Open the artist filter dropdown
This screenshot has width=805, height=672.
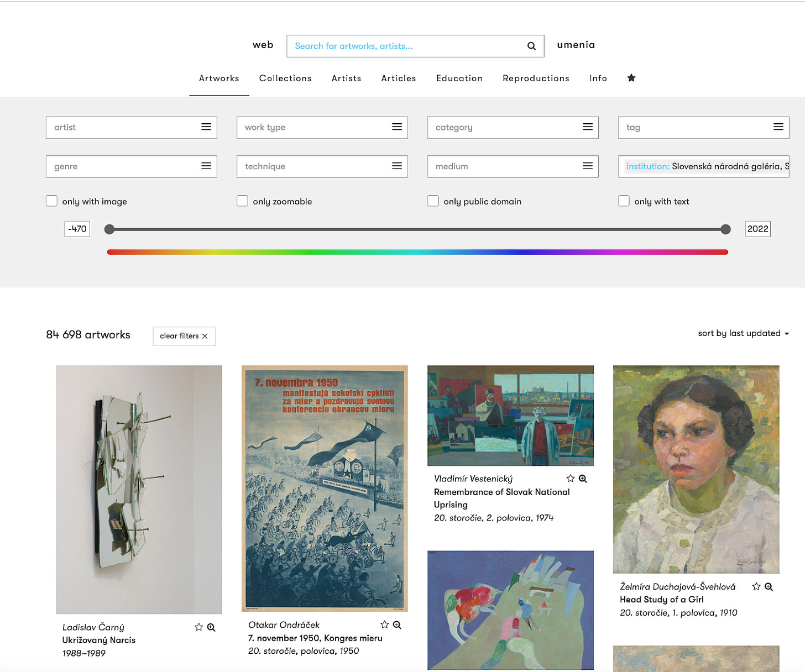(x=132, y=128)
